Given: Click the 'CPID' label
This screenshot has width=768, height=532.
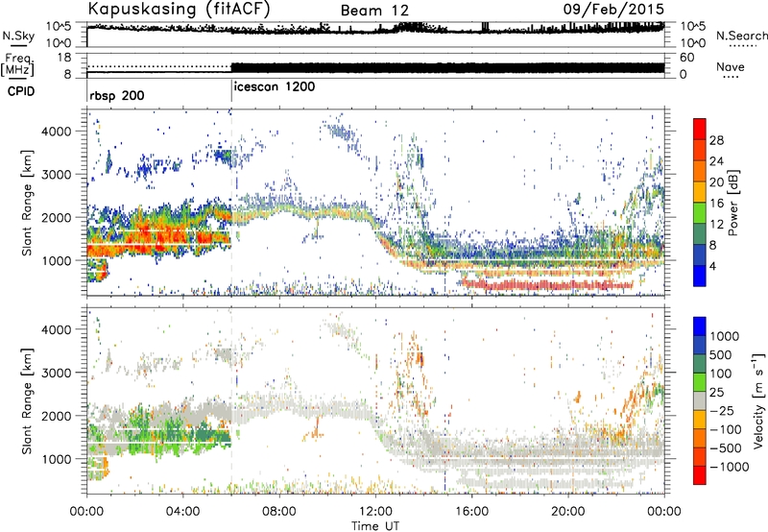Looking at the screenshot, I should [x=21, y=91].
